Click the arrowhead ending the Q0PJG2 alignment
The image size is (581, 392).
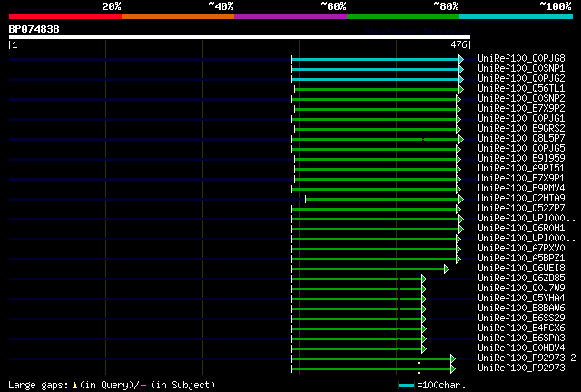[461, 79]
